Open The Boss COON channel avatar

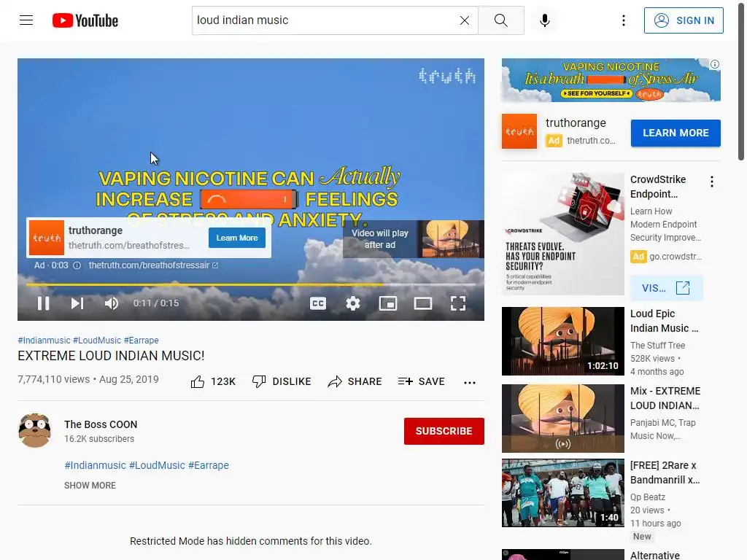[34, 430]
